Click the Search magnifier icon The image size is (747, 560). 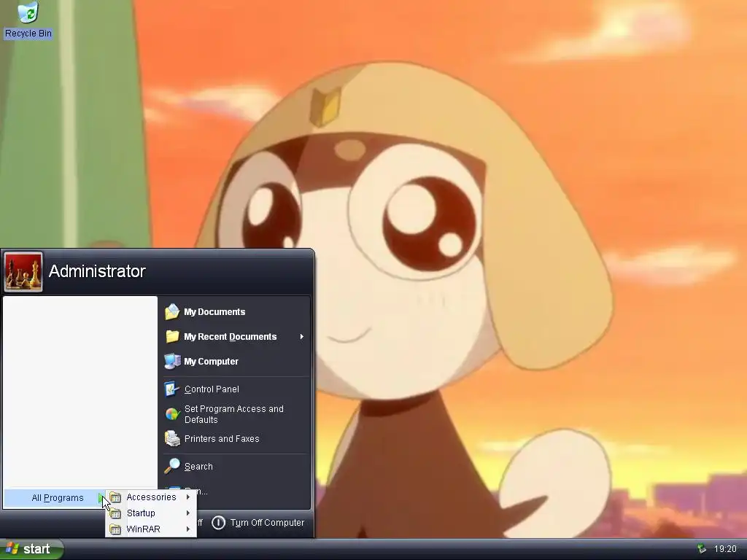(x=172, y=466)
